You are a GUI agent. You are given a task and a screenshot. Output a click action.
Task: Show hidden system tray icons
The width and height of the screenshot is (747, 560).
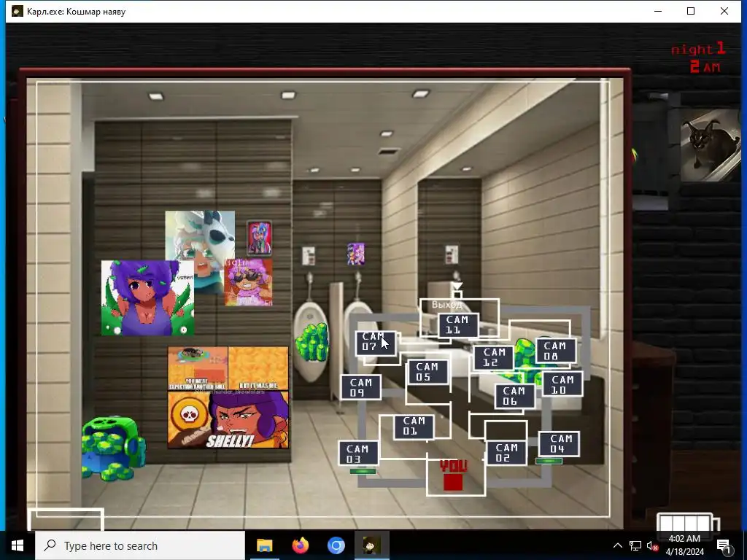[x=617, y=545]
